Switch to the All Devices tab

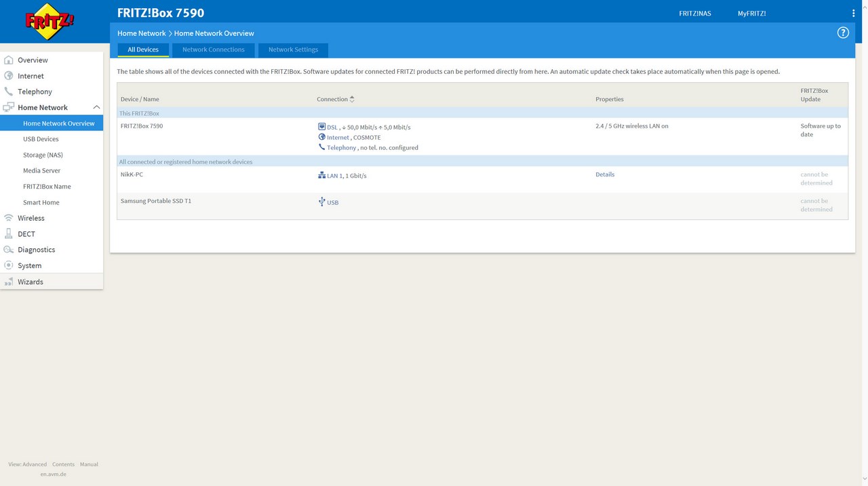point(143,50)
